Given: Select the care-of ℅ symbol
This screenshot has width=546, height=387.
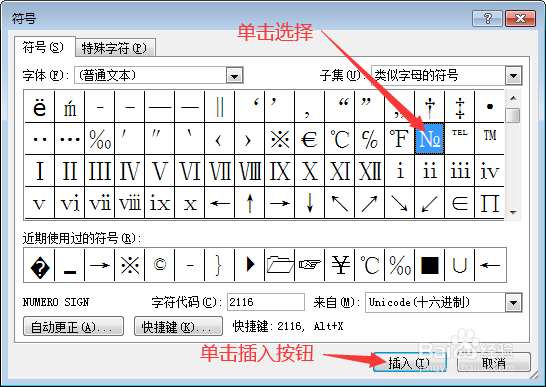Looking at the screenshot, I should coord(369,139).
